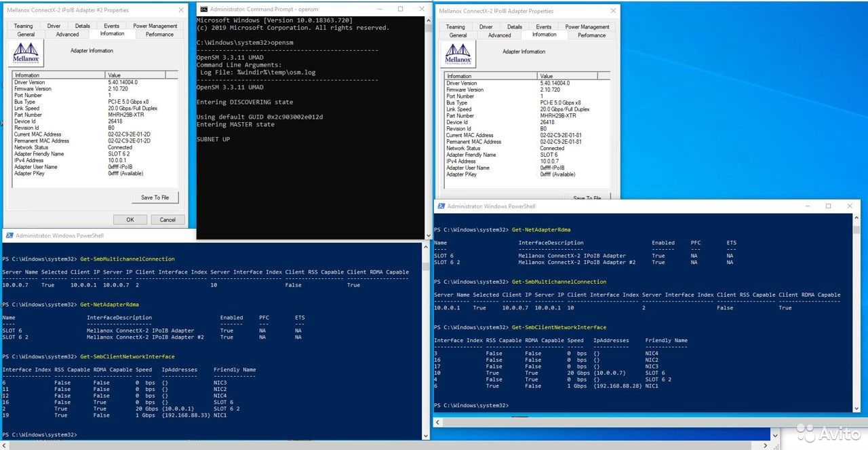The height and width of the screenshot is (450, 868).
Task: Close the Adapter #2 Properties dialog
Action: point(181,11)
